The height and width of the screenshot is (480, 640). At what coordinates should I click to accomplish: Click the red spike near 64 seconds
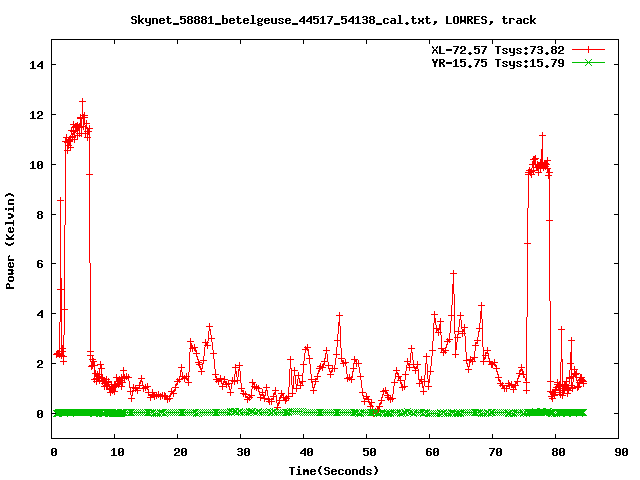tap(453, 273)
